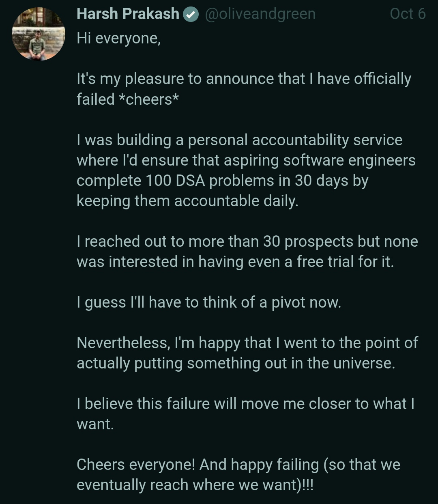Viewport: 438px width, 504px height.
Task: Click the "keeping them accountable daily" line
Action: (187, 201)
